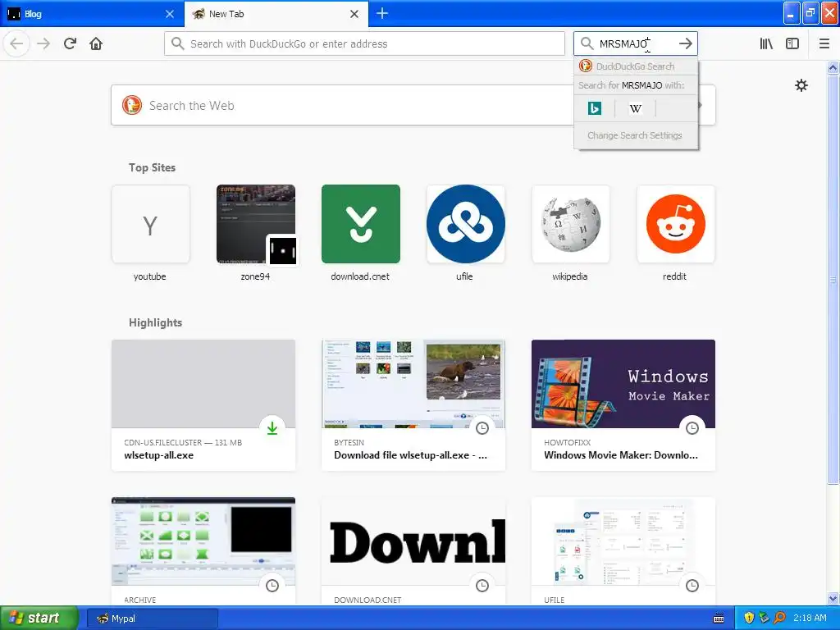
Task: Click the page scrollbar up arrow
Action: (x=833, y=67)
